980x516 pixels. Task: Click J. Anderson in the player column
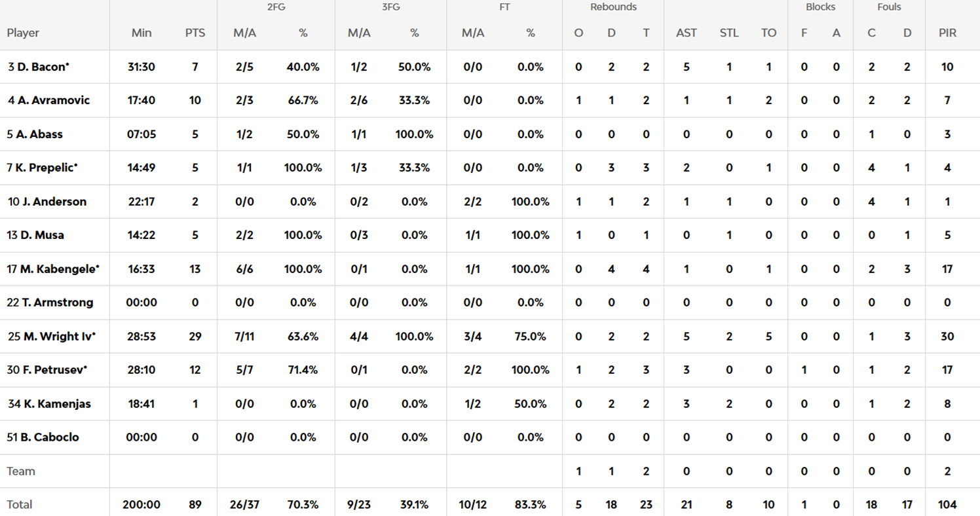tap(54, 202)
